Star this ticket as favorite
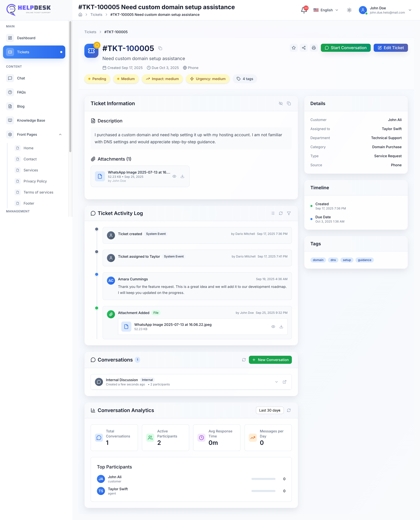 click(293, 48)
